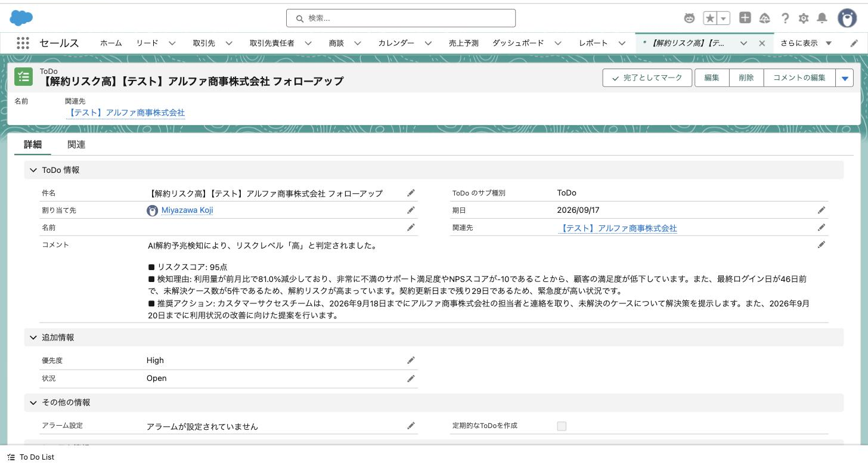This screenshot has height=468, width=868.
Task: Click the Salesforce cloud logo
Action: [21, 18]
